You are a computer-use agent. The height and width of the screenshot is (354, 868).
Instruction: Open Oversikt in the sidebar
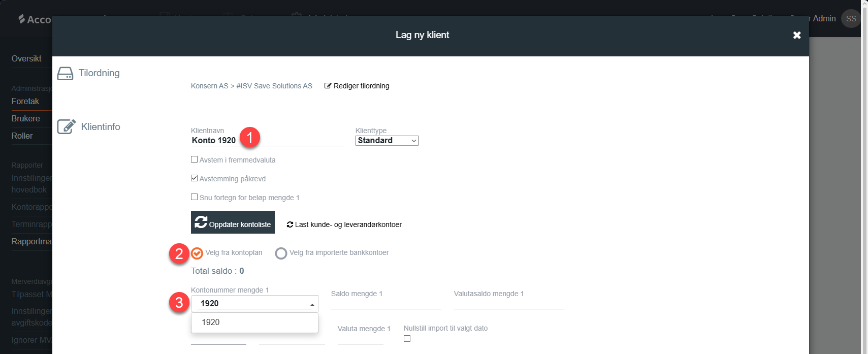[x=26, y=59]
